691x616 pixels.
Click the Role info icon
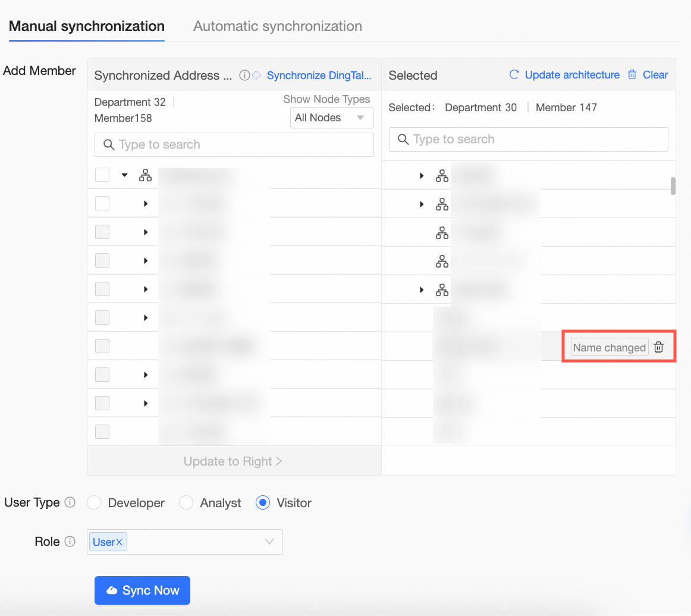point(70,542)
